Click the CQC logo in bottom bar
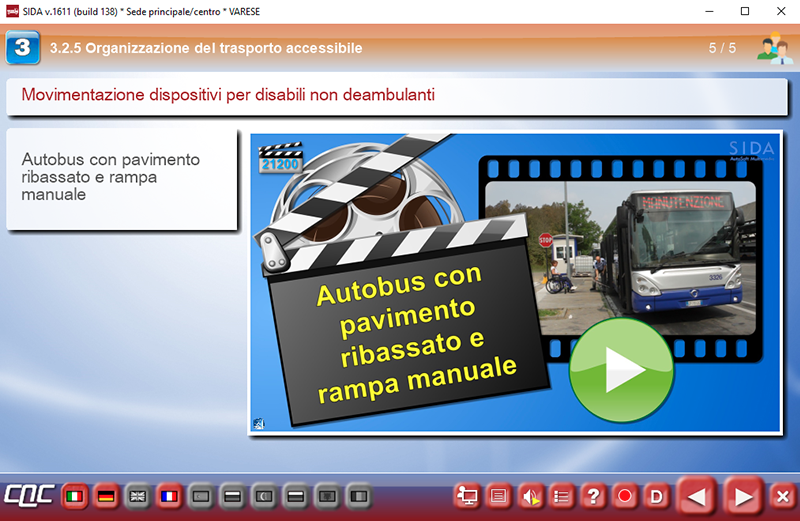The height and width of the screenshot is (521, 800). pyautogui.click(x=28, y=496)
